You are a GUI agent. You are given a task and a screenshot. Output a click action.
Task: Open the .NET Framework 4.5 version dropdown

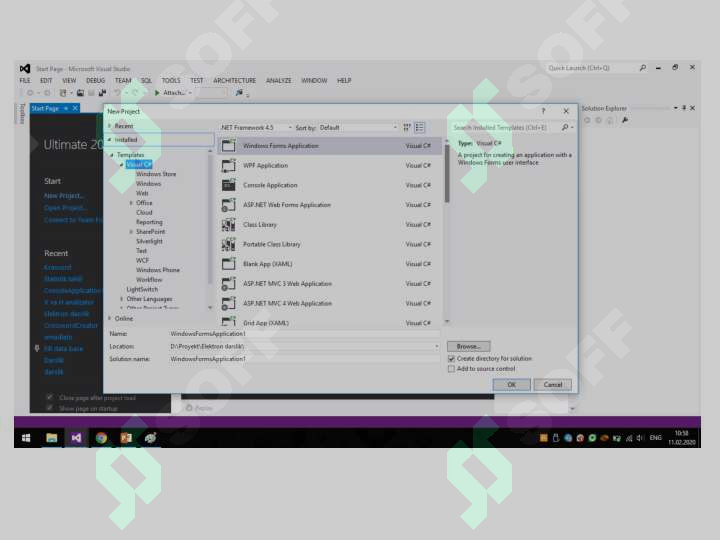point(255,128)
